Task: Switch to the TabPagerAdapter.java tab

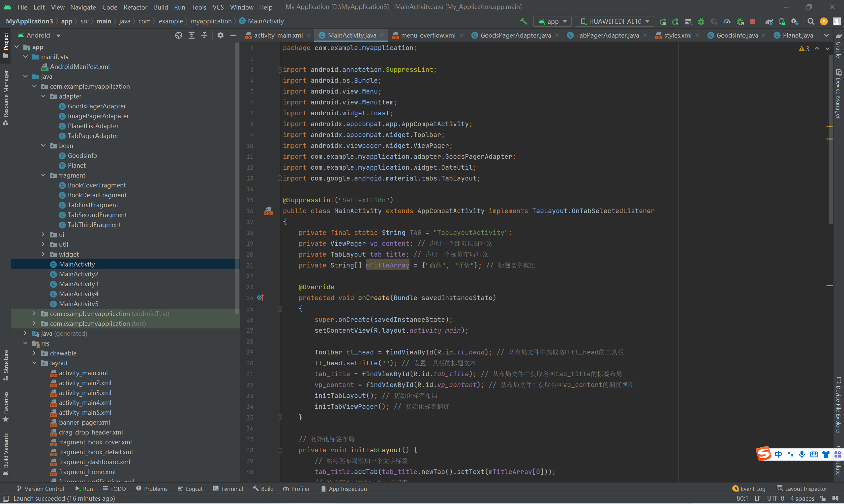Action: (607, 35)
